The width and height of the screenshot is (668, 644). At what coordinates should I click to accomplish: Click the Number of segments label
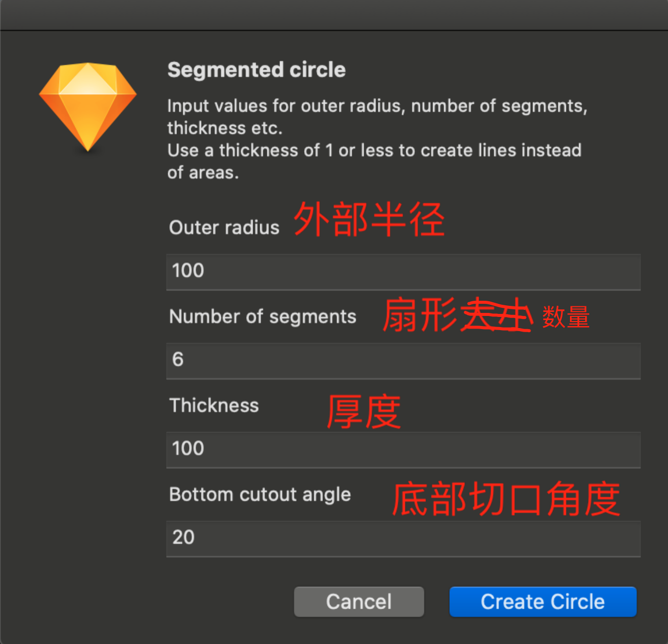pos(263,317)
